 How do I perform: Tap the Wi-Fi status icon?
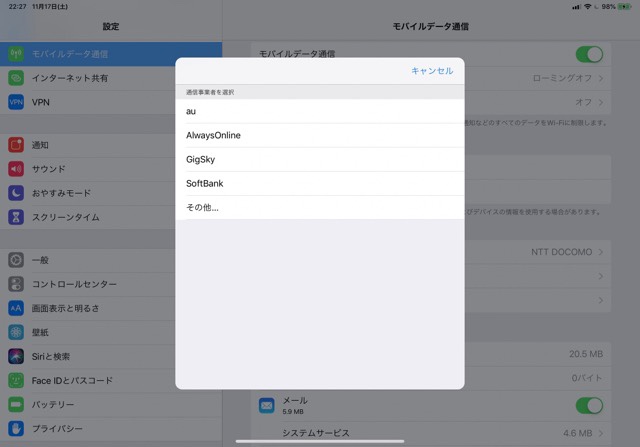tap(588, 7)
